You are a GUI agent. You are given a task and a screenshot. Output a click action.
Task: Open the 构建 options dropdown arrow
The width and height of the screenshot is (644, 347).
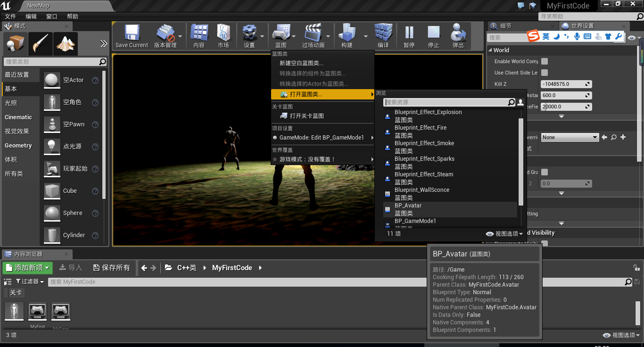click(x=365, y=36)
